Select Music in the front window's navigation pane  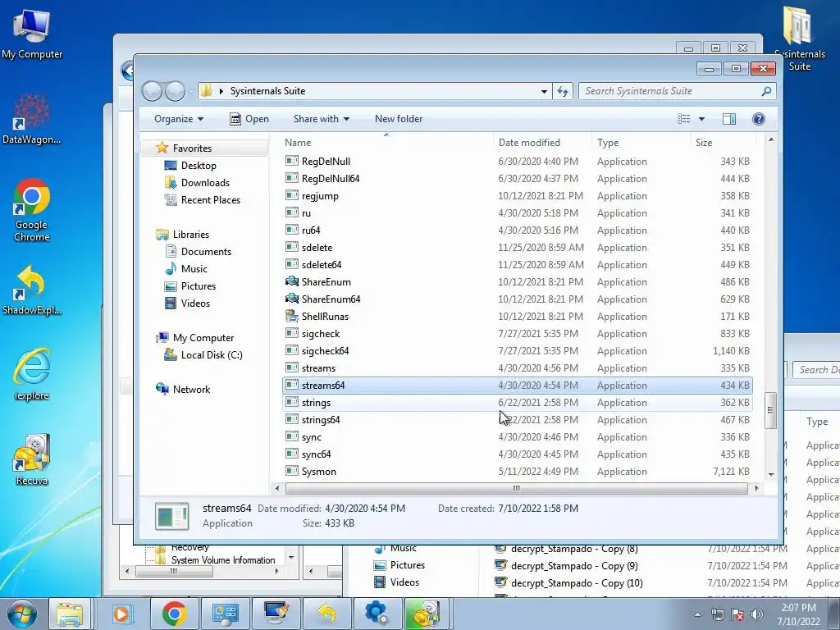pyautogui.click(x=194, y=268)
